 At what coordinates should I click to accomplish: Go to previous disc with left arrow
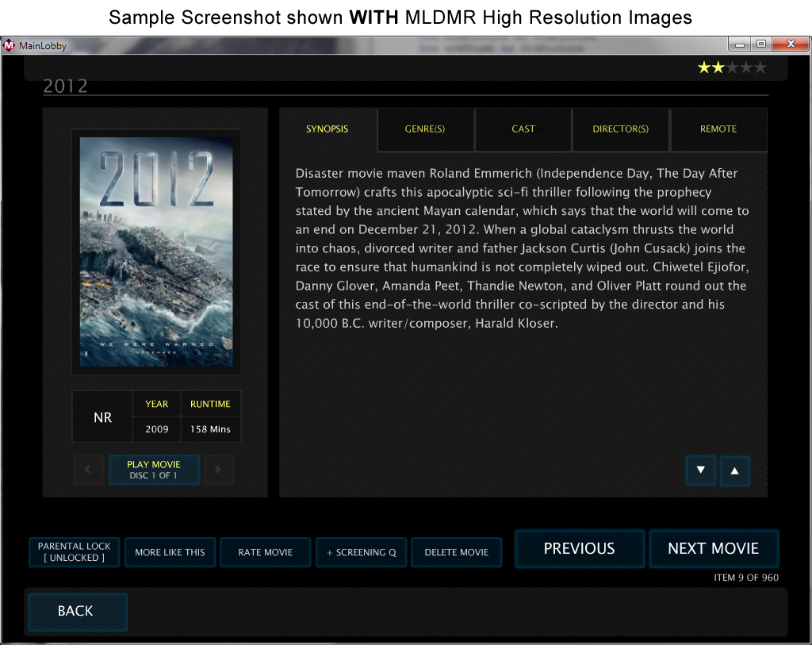point(89,470)
